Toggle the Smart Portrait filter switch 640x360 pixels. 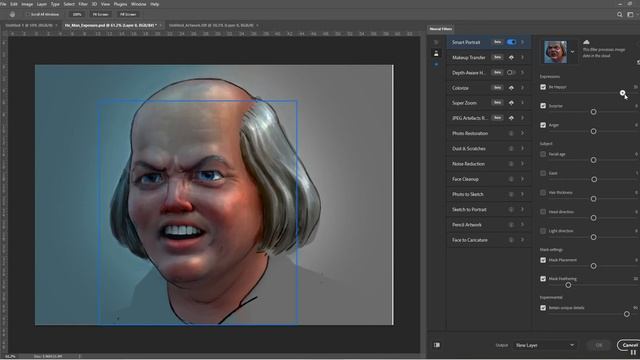coord(511,42)
